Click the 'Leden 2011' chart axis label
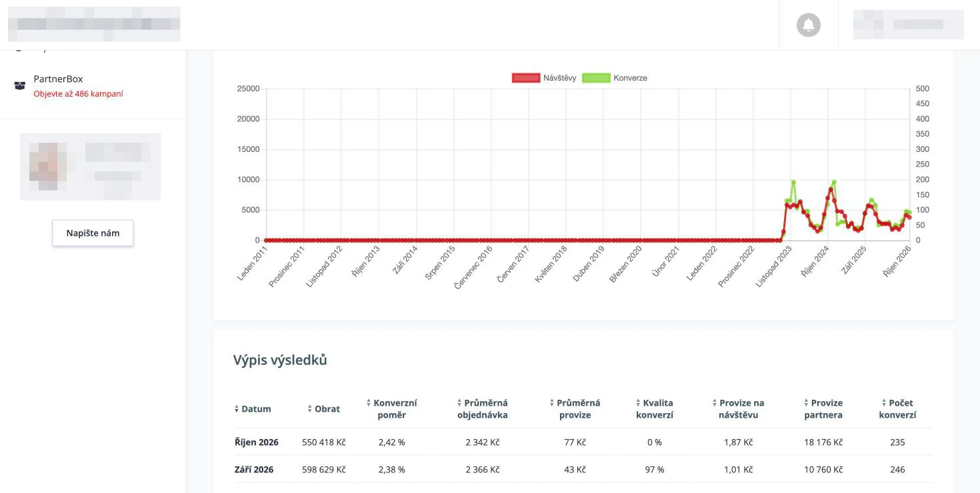The image size is (980, 493). 251,262
